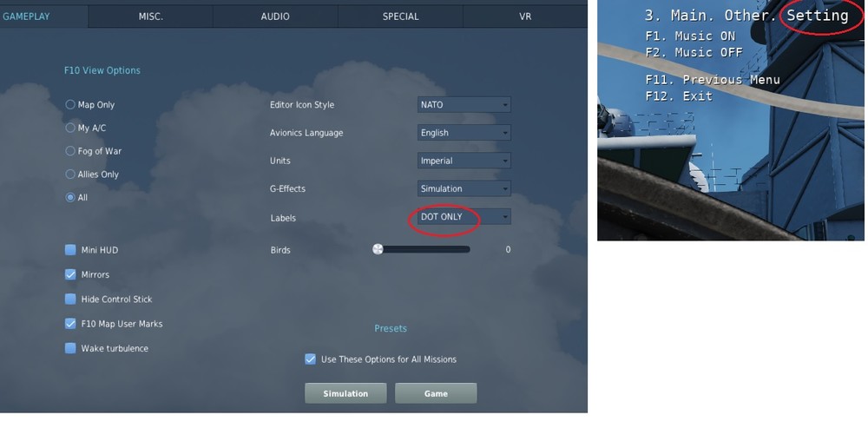Choose the Fog of War option
The height and width of the screenshot is (428, 868).
[70, 151]
